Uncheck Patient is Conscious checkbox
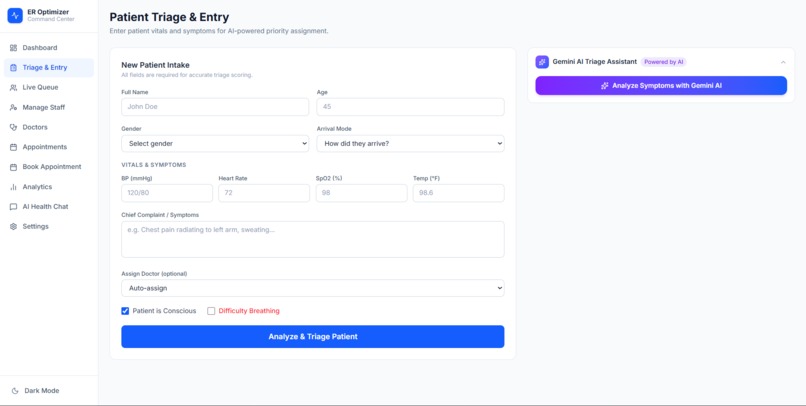This screenshot has width=806, height=406. pos(125,311)
